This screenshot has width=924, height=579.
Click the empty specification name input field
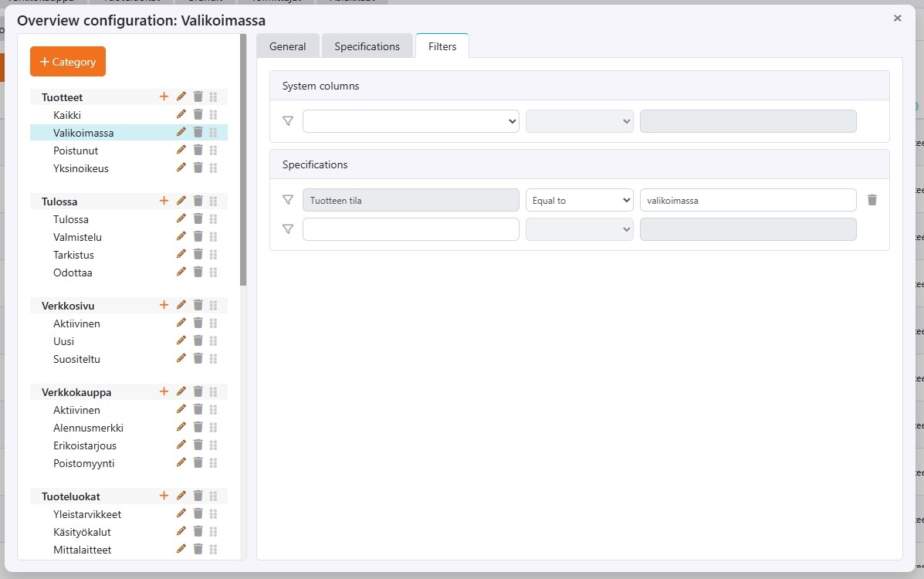click(411, 229)
